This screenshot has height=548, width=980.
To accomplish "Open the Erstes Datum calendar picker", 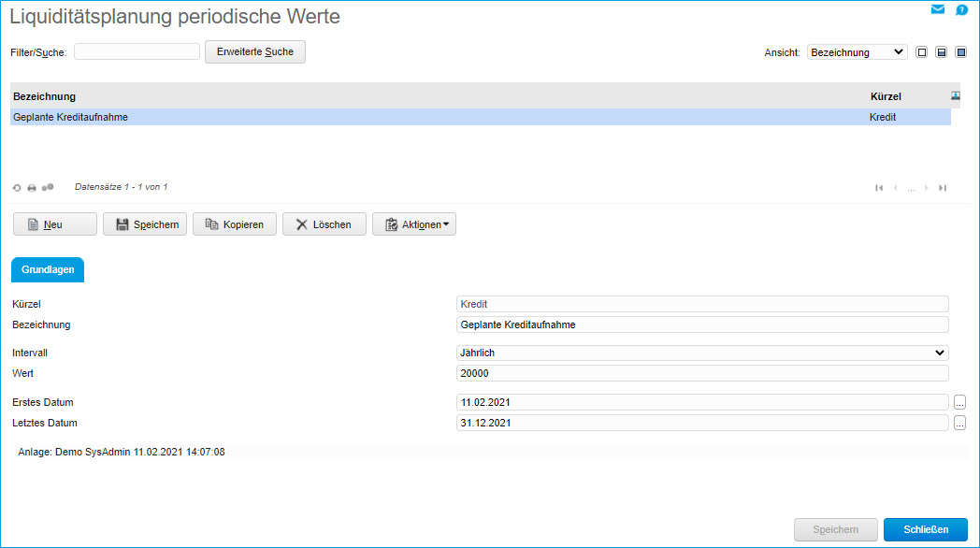I will (x=960, y=402).
